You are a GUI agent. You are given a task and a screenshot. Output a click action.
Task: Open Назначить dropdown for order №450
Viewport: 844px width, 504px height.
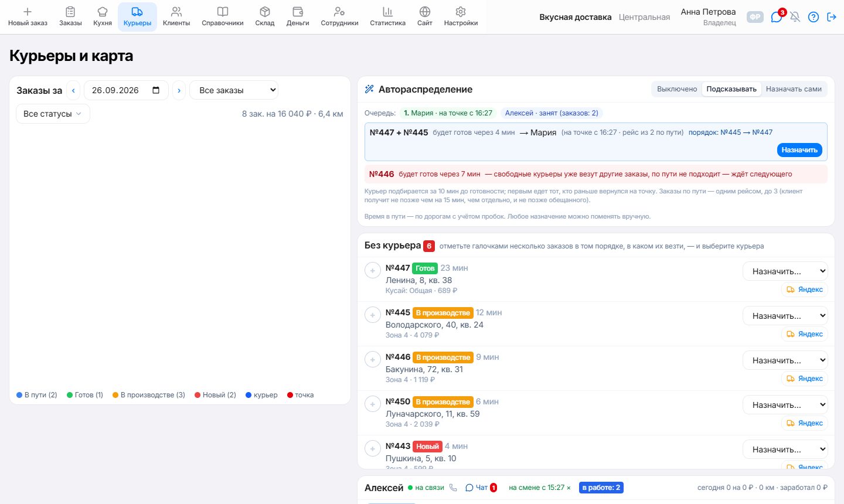[x=785, y=405]
